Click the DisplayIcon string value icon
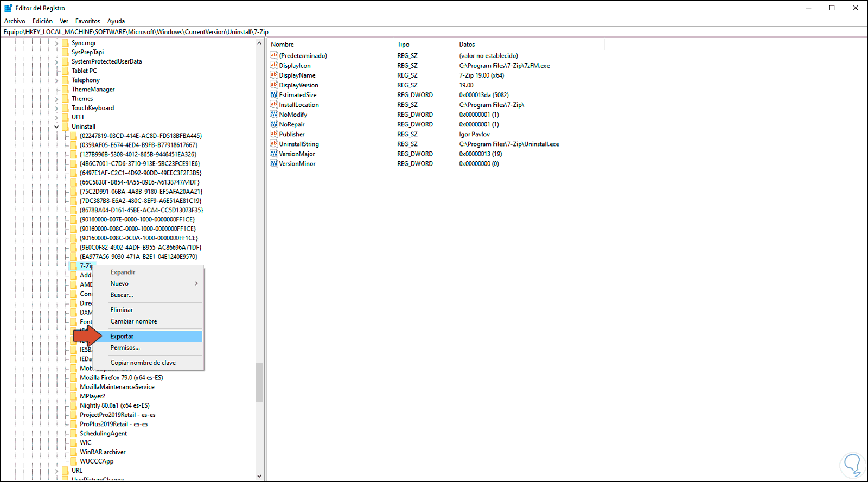 click(x=274, y=65)
